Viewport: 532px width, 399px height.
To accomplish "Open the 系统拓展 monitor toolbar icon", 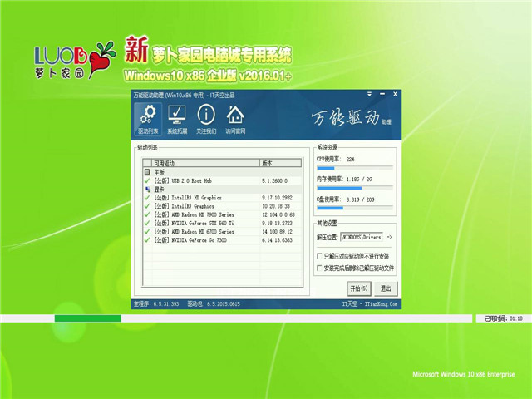I will (177, 120).
